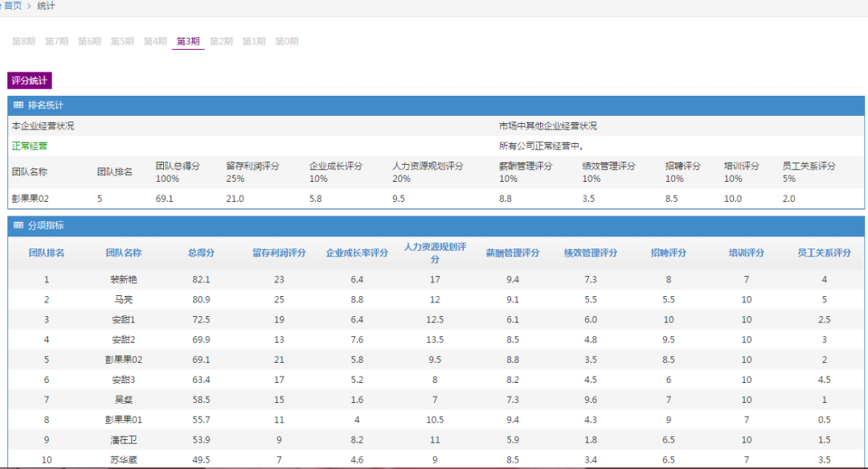Click the 人力资源规划评分 header in 分项指标 table
Viewport: 868px width, 469px height.
pyautogui.click(x=435, y=253)
